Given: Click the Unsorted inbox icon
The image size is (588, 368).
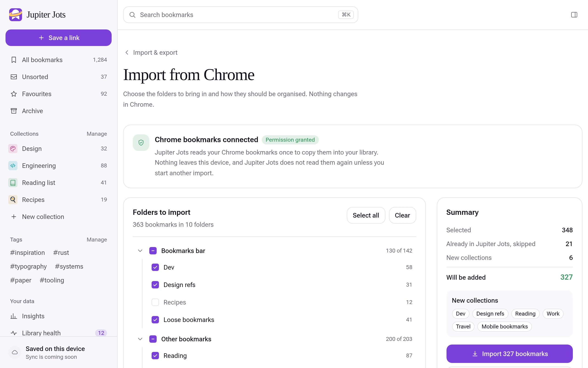Looking at the screenshot, I should point(14,77).
